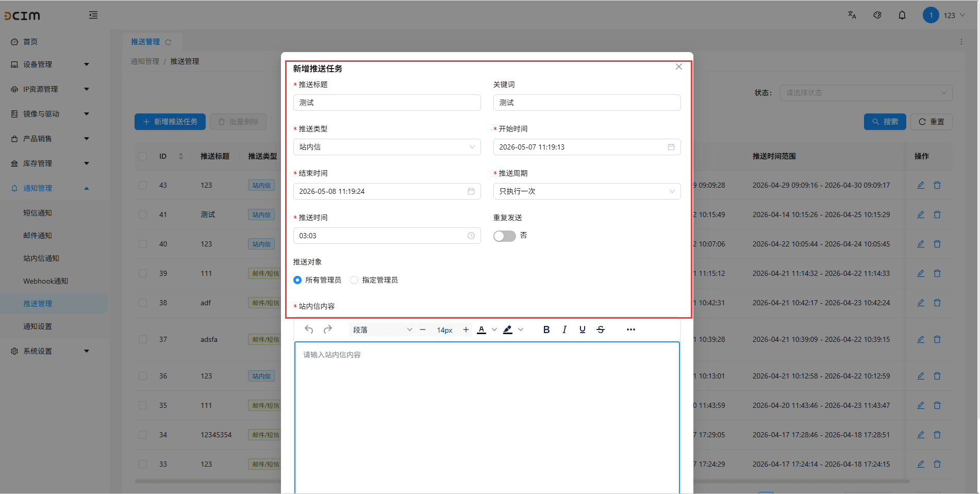
Task: Edit row 33 pencil icon
Action: pos(921,464)
